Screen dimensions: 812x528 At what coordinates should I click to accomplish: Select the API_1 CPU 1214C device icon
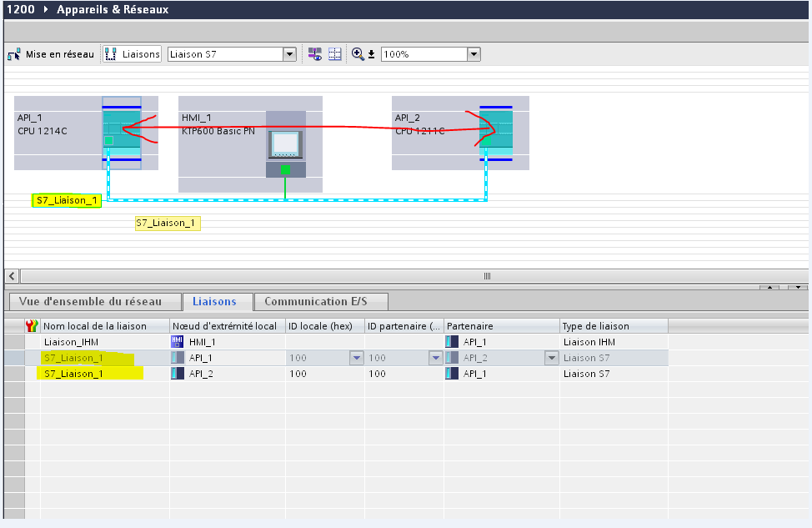(122, 129)
